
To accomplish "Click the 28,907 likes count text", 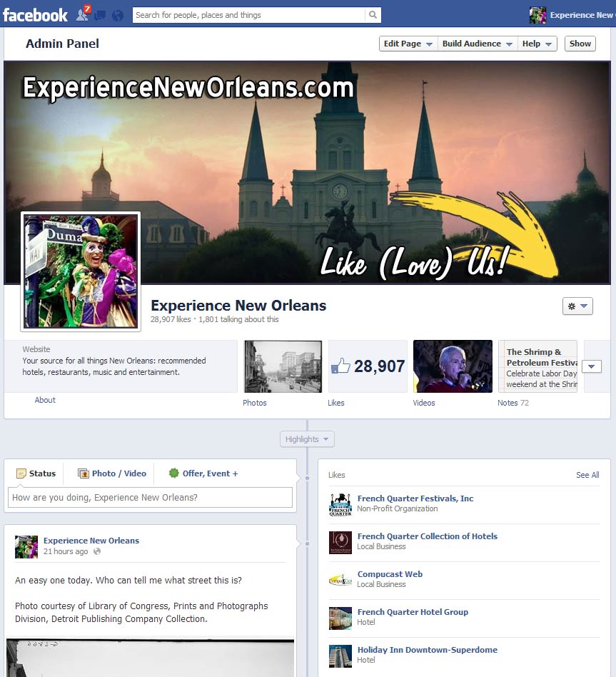I will 171,319.
